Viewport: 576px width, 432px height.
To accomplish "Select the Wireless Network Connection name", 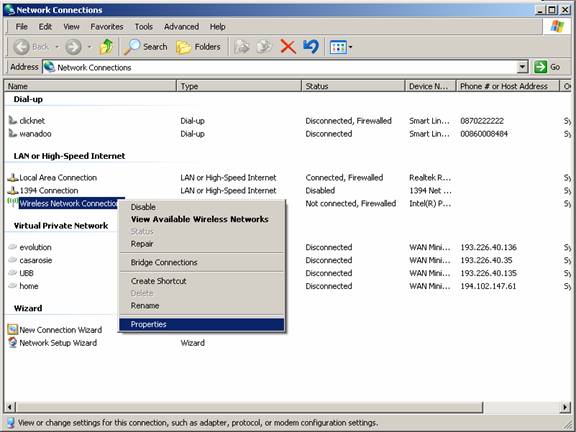I will click(69, 203).
